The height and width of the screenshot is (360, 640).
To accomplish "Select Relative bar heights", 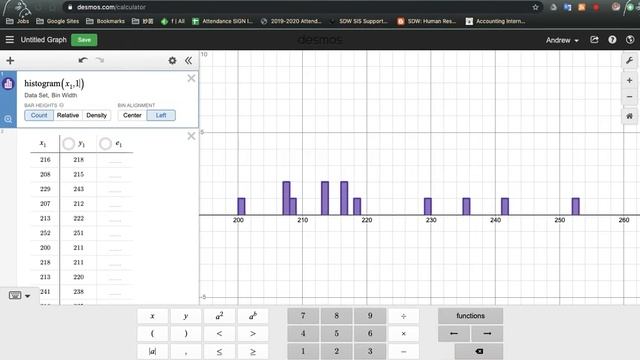I will [x=68, y=116].
